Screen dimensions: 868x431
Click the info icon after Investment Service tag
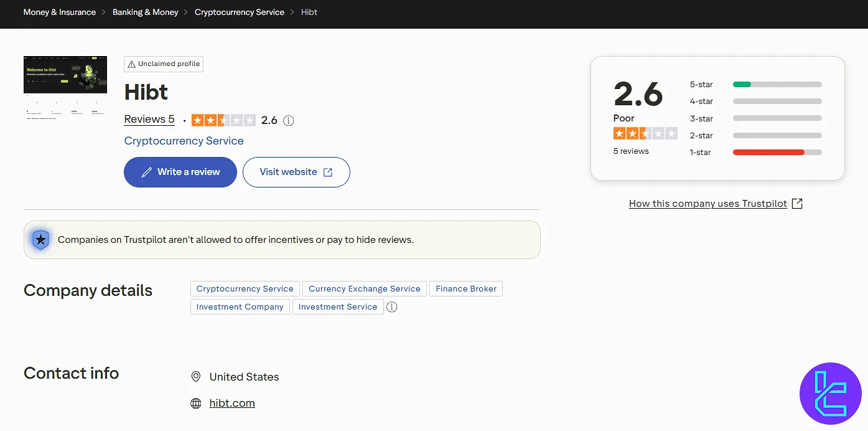[391, 307]
